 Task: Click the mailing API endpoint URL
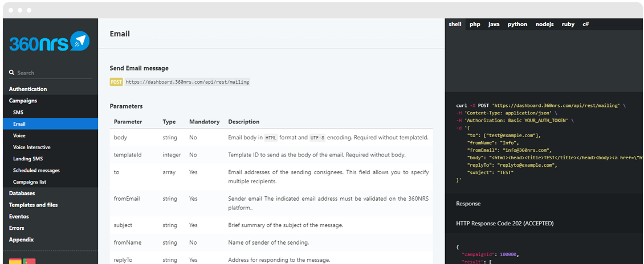click(188, 82)
